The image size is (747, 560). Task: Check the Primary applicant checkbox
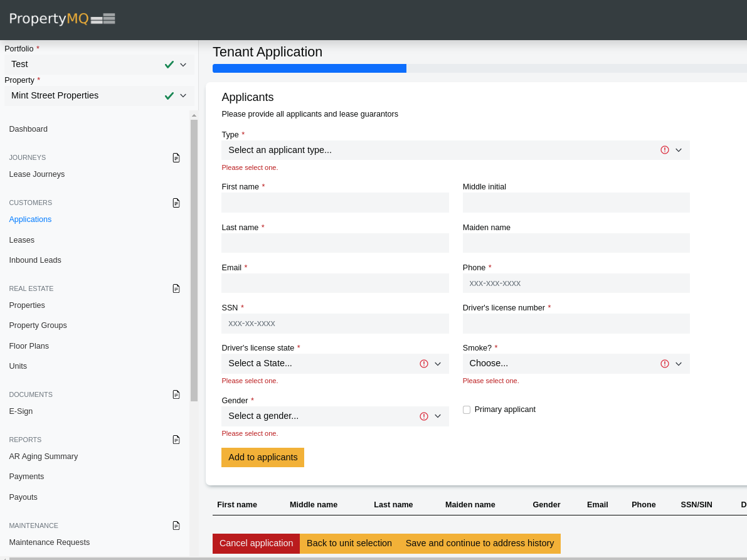coord(467,409)
